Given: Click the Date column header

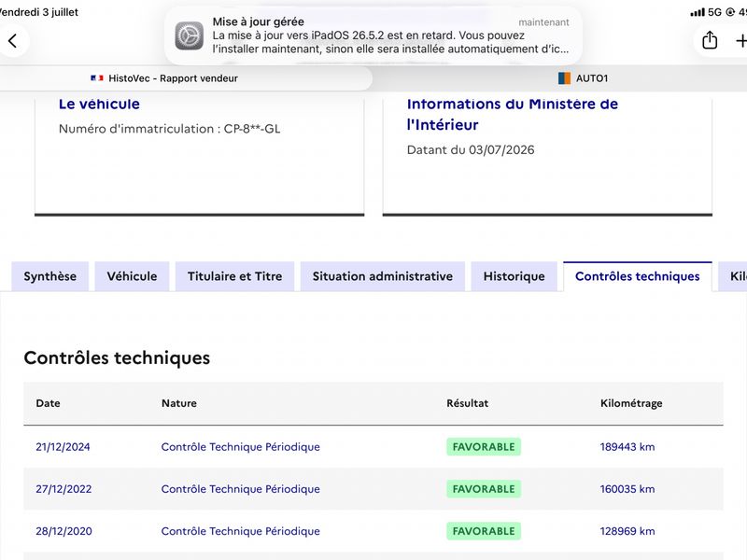Looking at the screenshot, I should tap(49, 403).
